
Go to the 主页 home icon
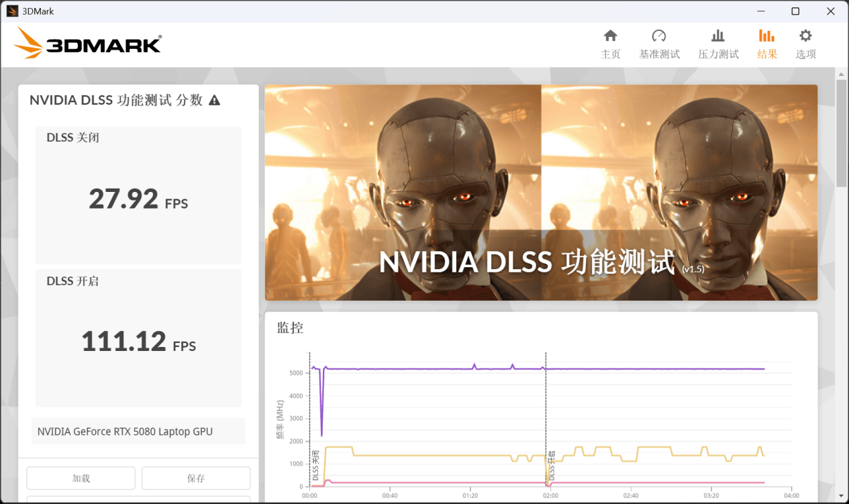point(610,36)
